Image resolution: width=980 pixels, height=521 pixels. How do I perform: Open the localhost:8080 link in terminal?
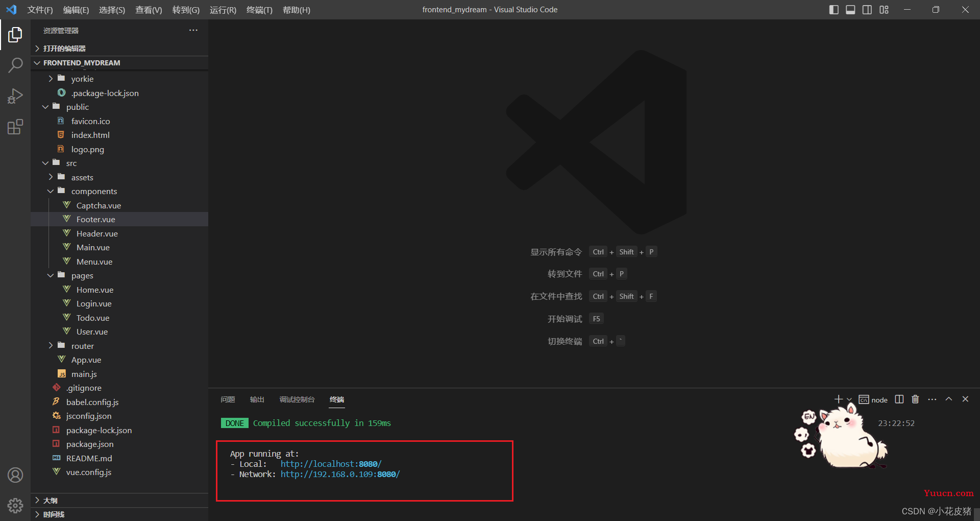click(331, 464)
